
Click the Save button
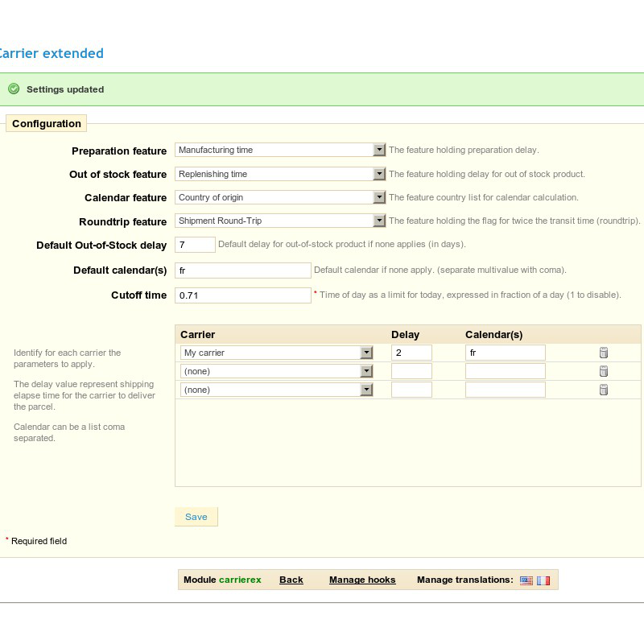pyautogui.click(x=196, y=517)
